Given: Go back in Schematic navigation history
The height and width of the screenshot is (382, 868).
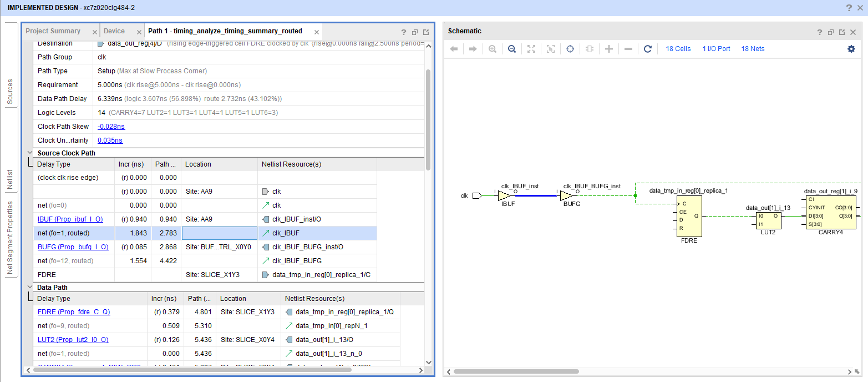Looking at the screenshot, I should pyautogui.click(x=454, y=49).
